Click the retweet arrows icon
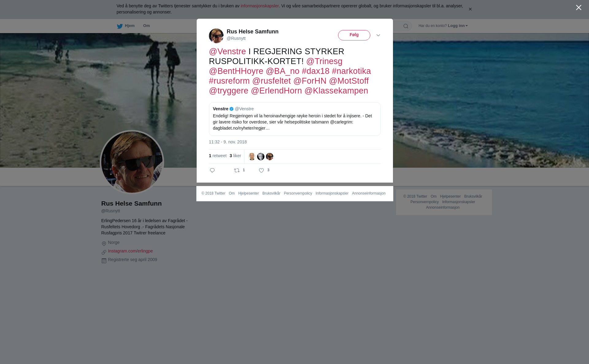 point(237,170)
